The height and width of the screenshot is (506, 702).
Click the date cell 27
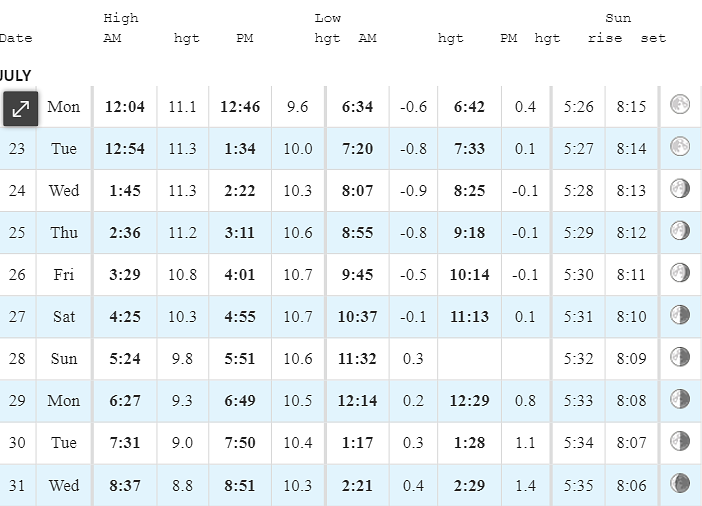17,317
